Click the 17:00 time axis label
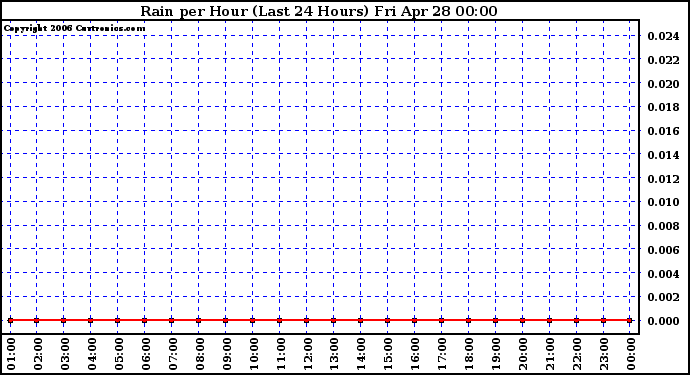The width and height of the screenshot is (690, 375). pos(443,354)
